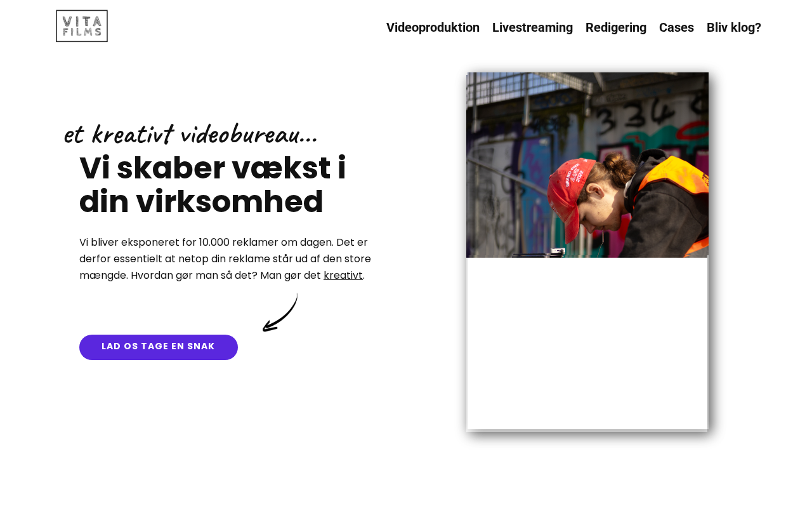
Task: Click the hand-drawn curved arrow graphic
Action: tap(280, 312)
